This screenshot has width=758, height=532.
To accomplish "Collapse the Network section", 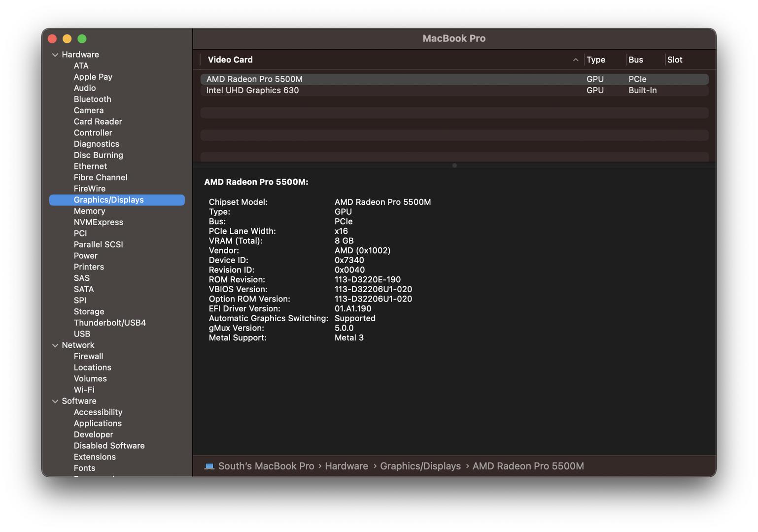I will click(55, 345).
